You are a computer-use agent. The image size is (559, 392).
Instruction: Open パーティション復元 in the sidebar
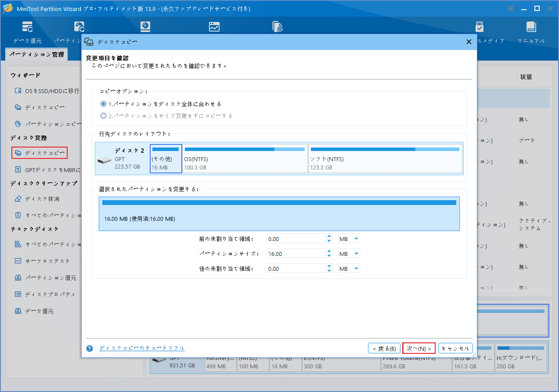46,278
